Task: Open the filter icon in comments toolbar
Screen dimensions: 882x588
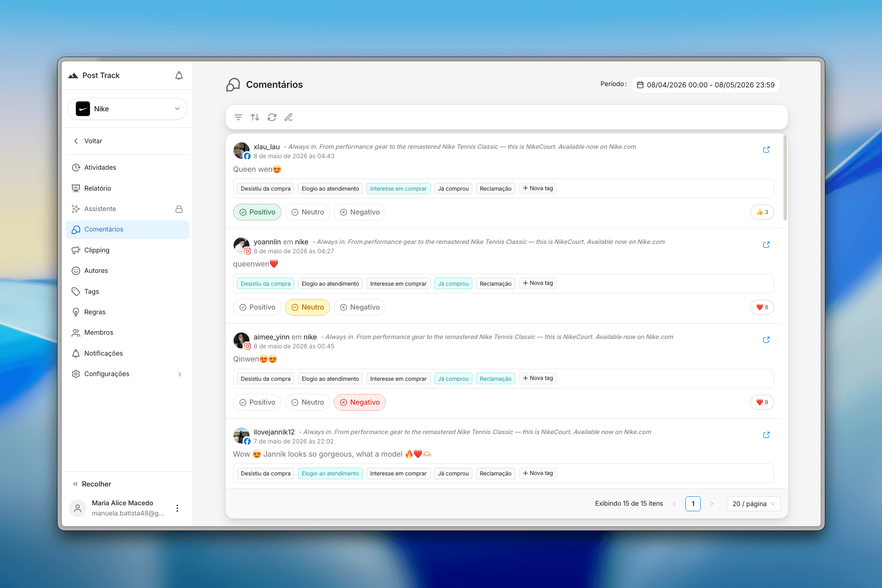Action: (x=238, y=117)
